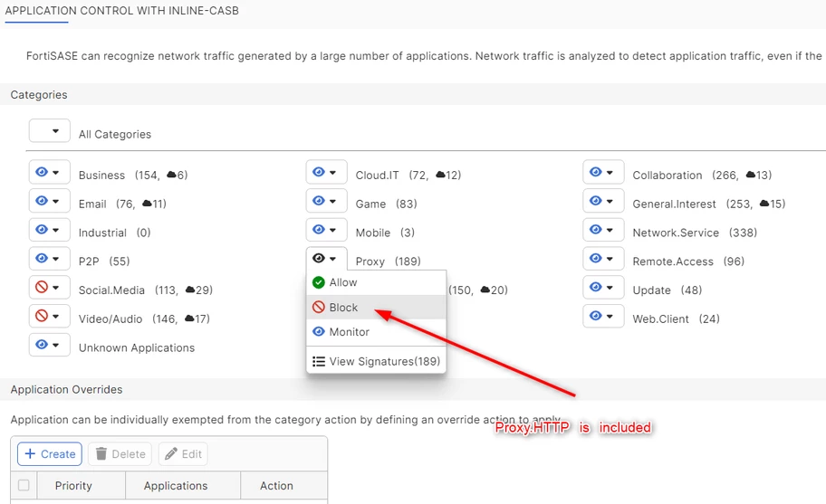Image resolution: width=826 pixels, height=504 pixels.
Task: Click the Proxy (189) category label
Action: 388,262
